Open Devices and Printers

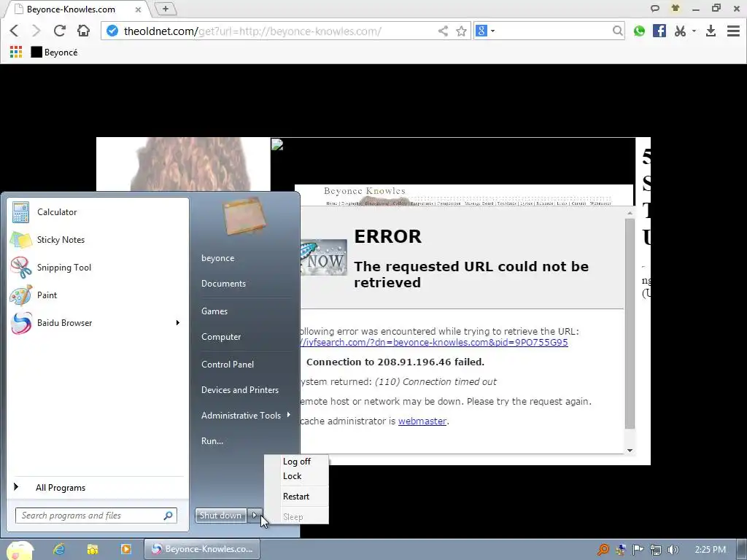tap(239, 390)
